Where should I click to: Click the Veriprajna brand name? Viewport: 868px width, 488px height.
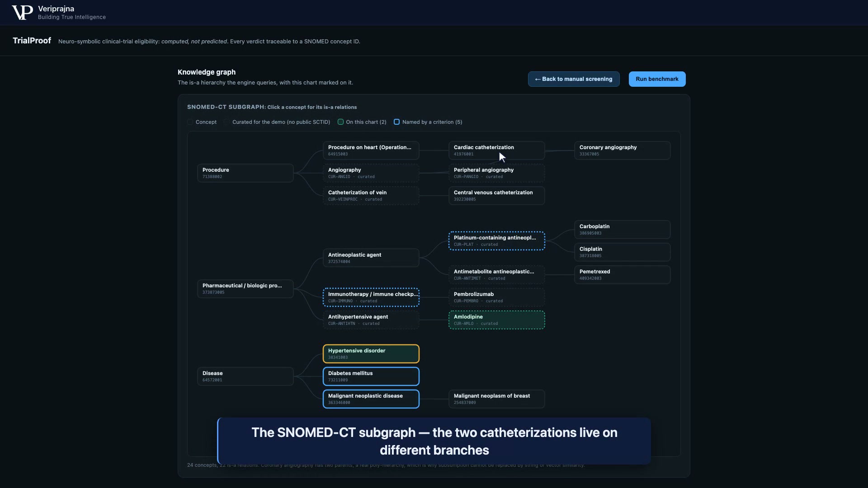pyautogui.click(x=56, y=9)
